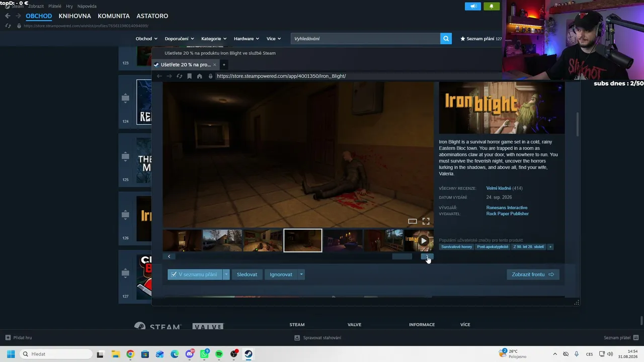Open the ASTATORO profile tab
644x362 pixels.
(x=152, y=16)
